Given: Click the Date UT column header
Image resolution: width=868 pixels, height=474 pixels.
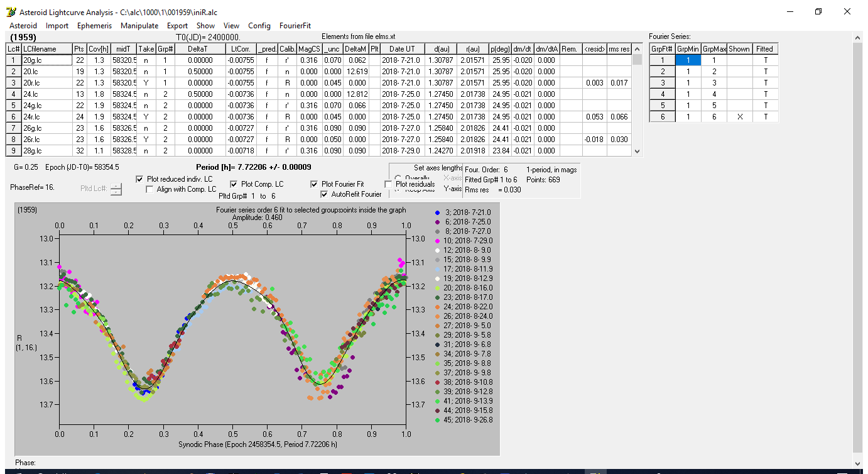Looking at the screenshot, I should (x=402, y=49).
